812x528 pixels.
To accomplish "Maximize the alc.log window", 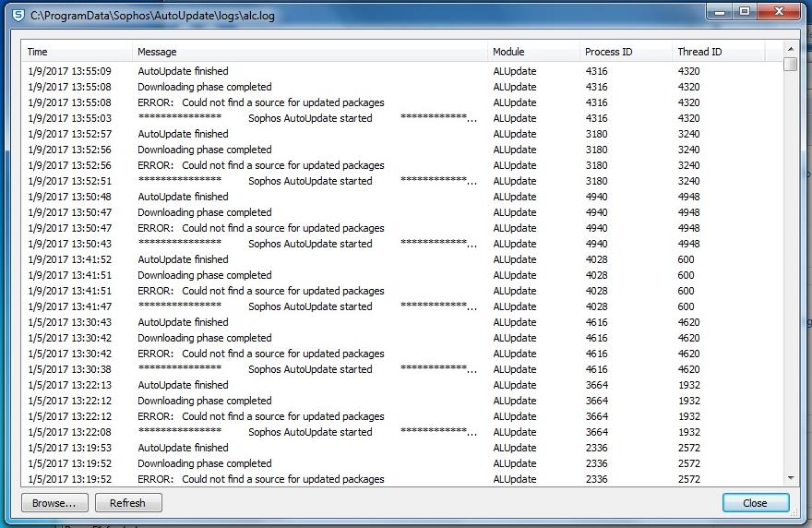I will click(745, 12).
